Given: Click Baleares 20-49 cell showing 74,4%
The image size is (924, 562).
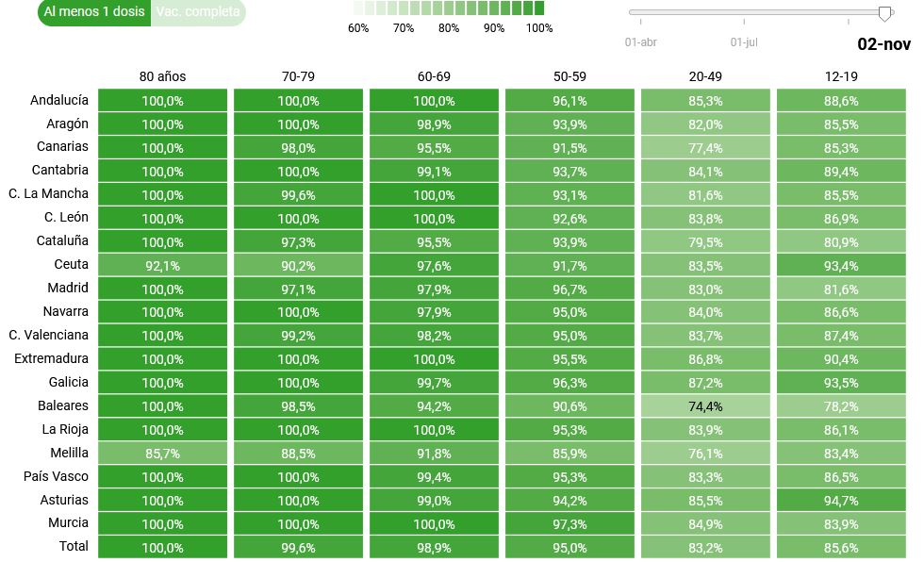Looking at the screenshot, I should click(705, 406).
